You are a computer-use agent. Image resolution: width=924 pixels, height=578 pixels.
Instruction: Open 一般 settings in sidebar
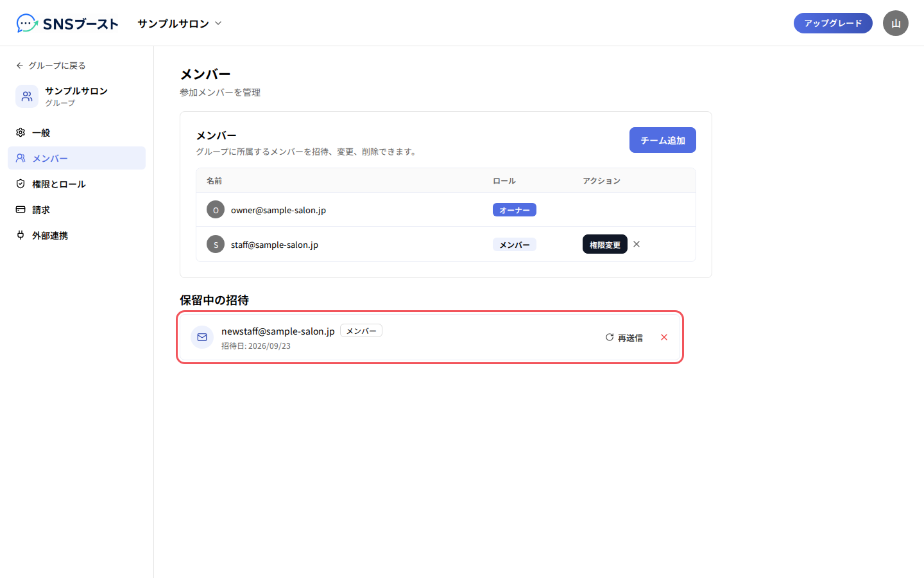pyautogui.click(x=76, y=132)
